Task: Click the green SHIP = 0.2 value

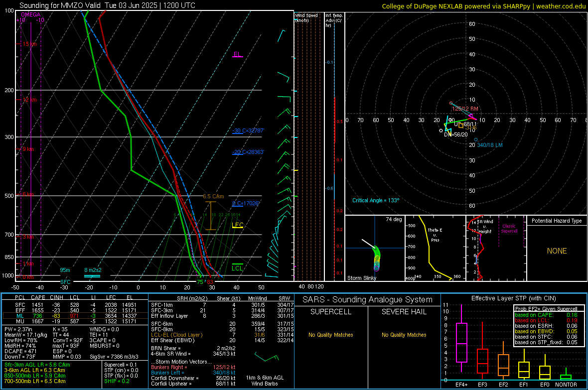Action: [117, 381]
